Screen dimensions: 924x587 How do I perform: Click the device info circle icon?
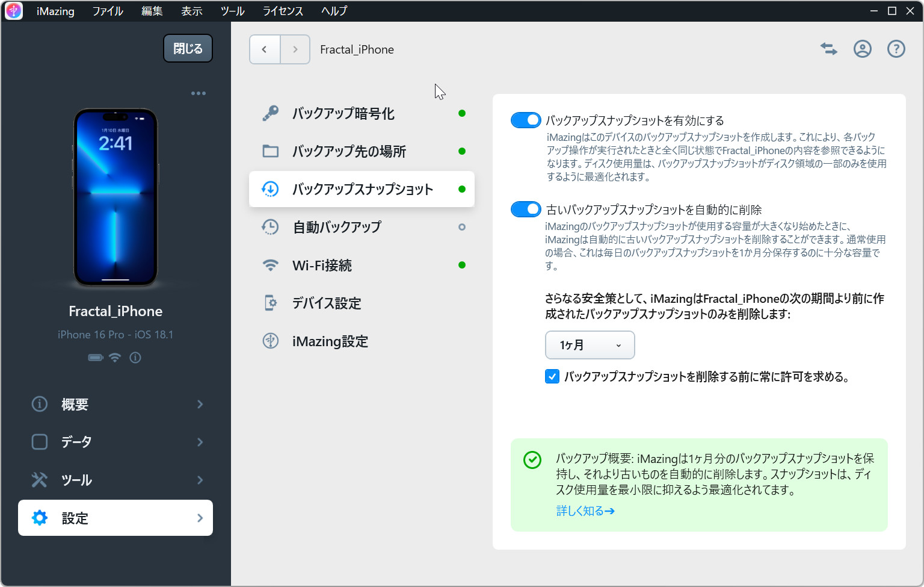[135, 358]
